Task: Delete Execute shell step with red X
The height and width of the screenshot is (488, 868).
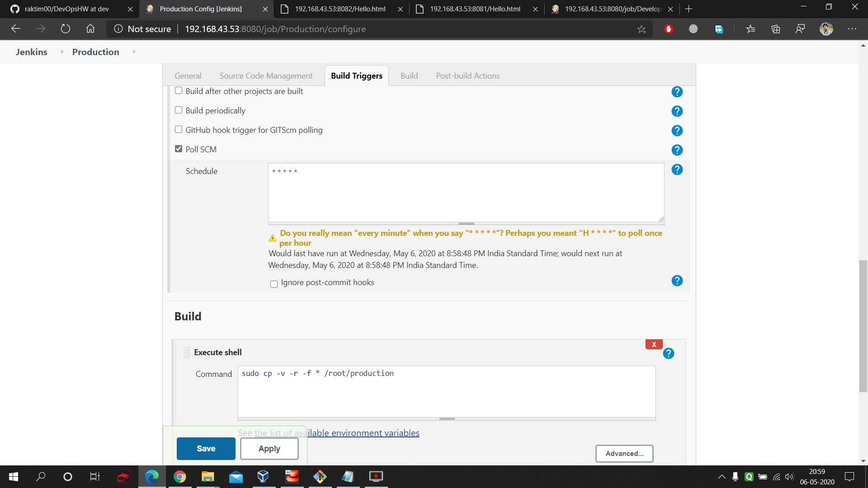Action: coord(654,344)
